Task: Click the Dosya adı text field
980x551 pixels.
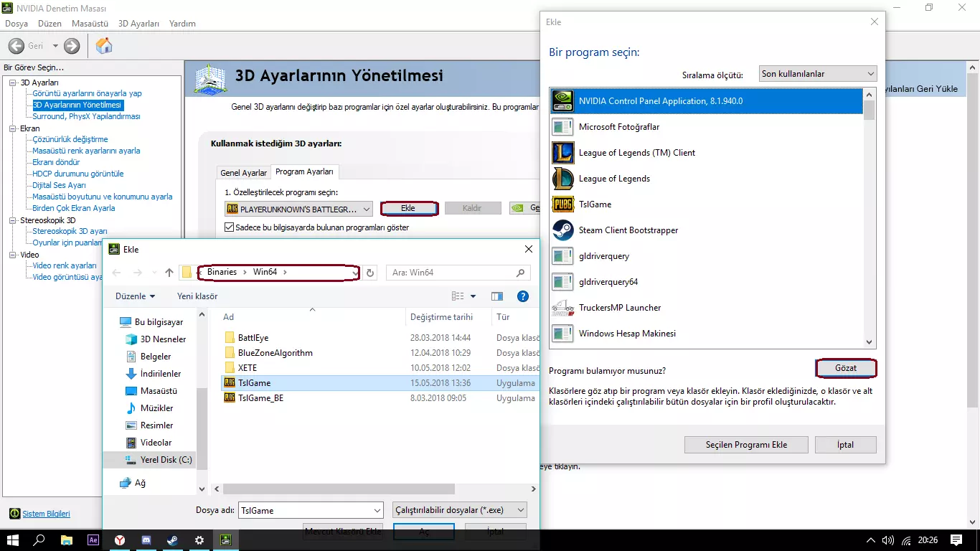Action: (x=306, y=510)
